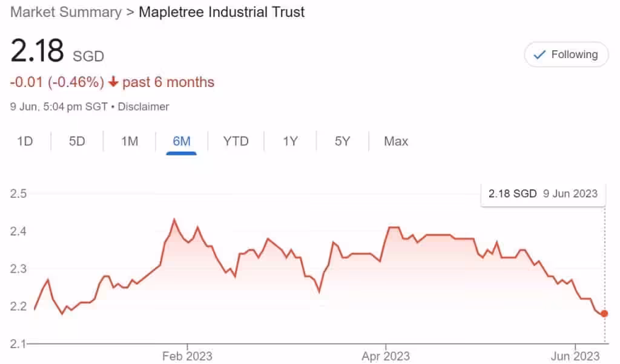The height and width of the screenshot is (364, 620).
Task: Switch to the 1D chart view
Action: 25,141
